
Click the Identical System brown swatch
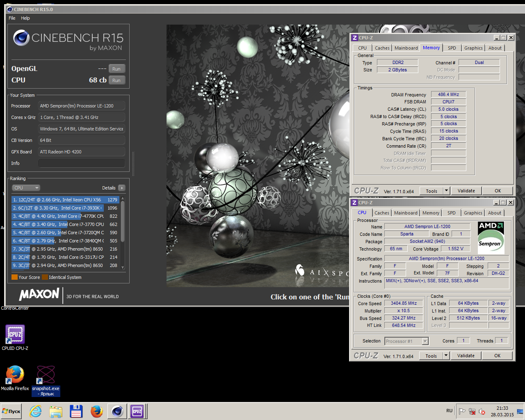pyautogui.click(x=45, y=277)
